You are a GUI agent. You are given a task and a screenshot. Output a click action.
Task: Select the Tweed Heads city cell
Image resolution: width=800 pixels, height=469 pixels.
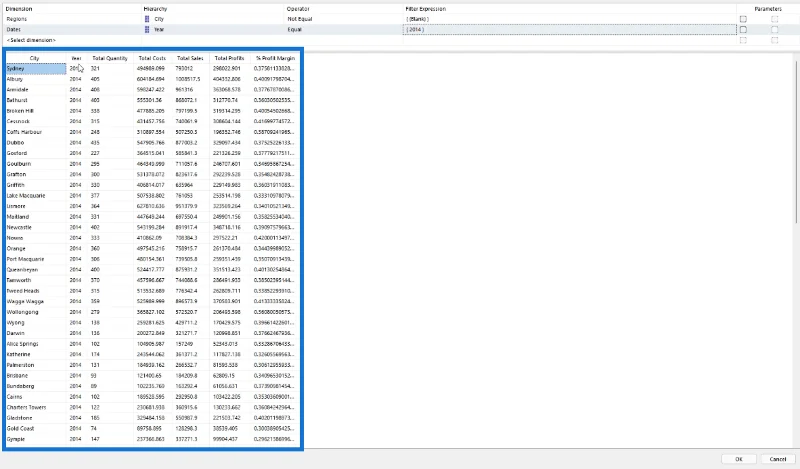click(36, 291)
